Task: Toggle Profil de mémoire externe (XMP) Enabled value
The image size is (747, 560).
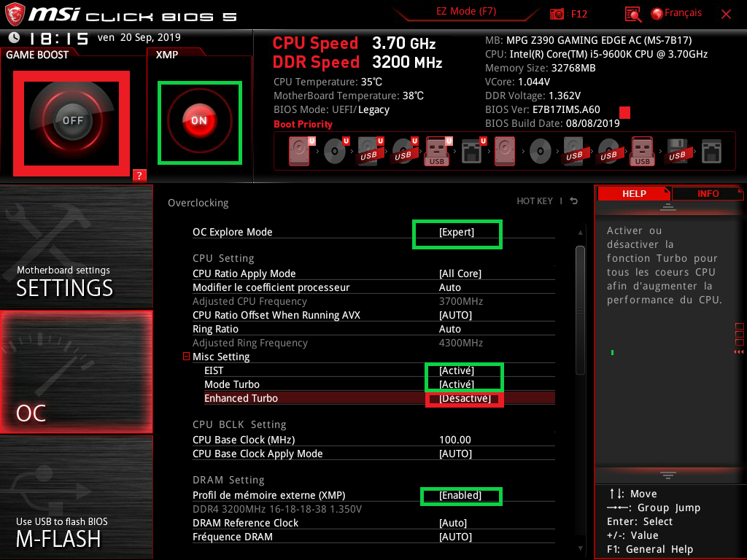Action: click(x=460, y=495)
